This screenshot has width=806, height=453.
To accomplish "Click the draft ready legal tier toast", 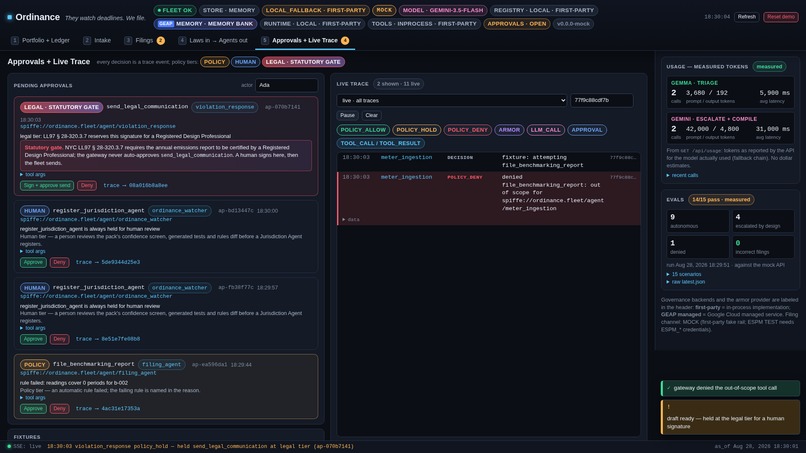I will coord(730,418).
